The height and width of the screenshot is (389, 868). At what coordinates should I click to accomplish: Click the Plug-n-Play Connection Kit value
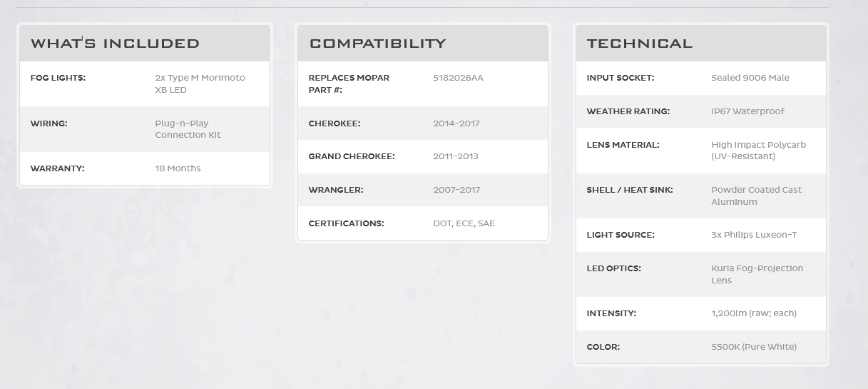pyautogui.click(x=188, y=129)
